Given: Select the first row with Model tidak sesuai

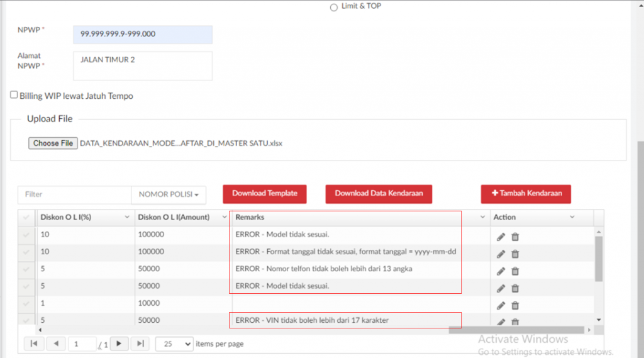Looking at the screenshot, I should point(26,235).
